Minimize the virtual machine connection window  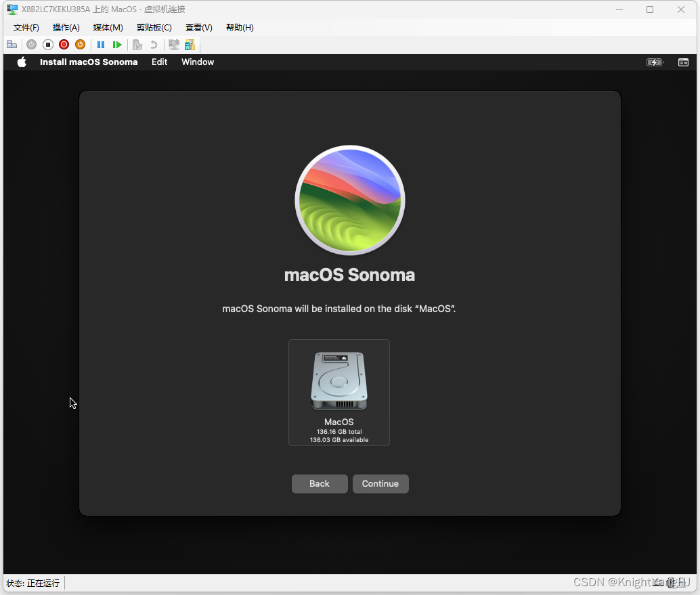pos(619,9)
